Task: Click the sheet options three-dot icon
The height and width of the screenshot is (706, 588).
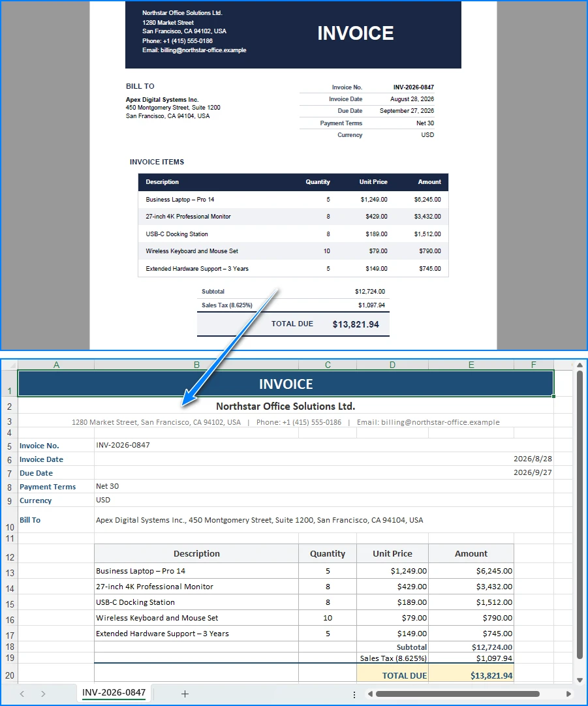Action: (354, 694)
